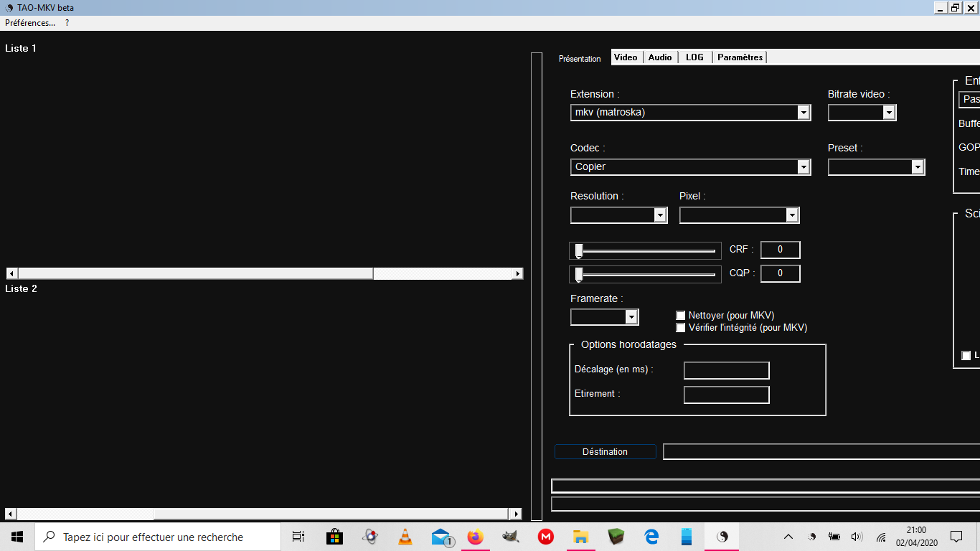Check Vérifier l'intégrité (pour MKV)
Screen dimensions: 980x551
point(681,328)
